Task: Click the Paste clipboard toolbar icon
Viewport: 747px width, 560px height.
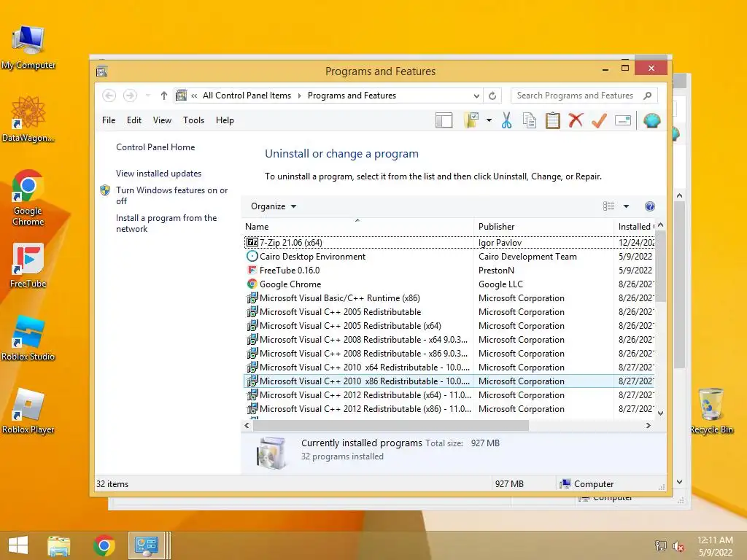Action: 553,120
